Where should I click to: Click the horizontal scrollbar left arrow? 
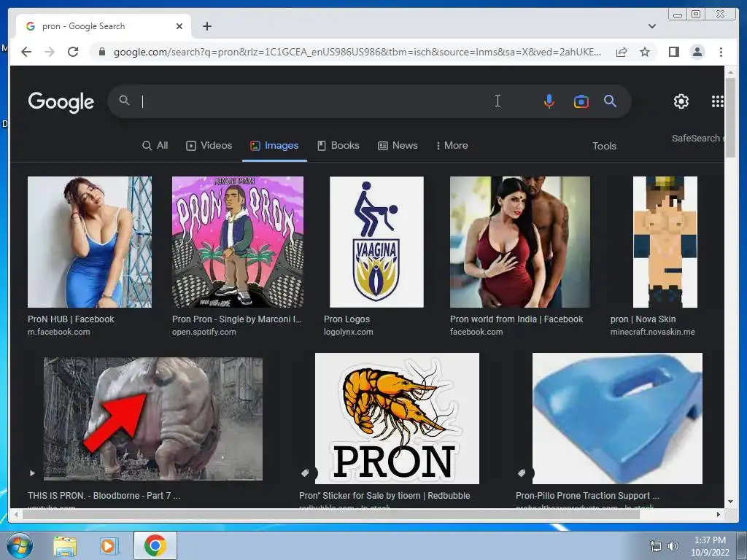16,514
